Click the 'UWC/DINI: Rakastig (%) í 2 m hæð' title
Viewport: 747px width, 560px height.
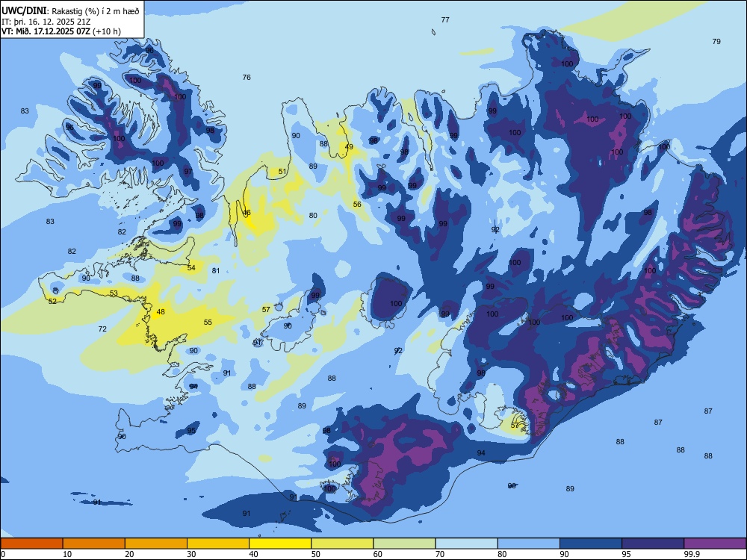click(70, 11)
